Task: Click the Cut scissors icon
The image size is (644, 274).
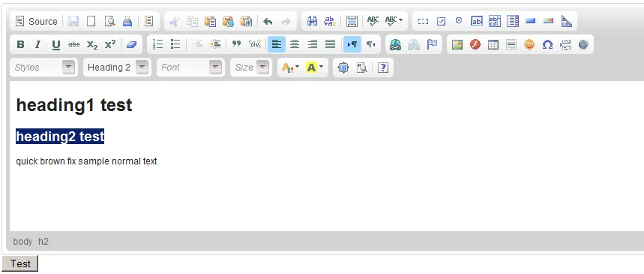Action: click(x=175, y=21)
